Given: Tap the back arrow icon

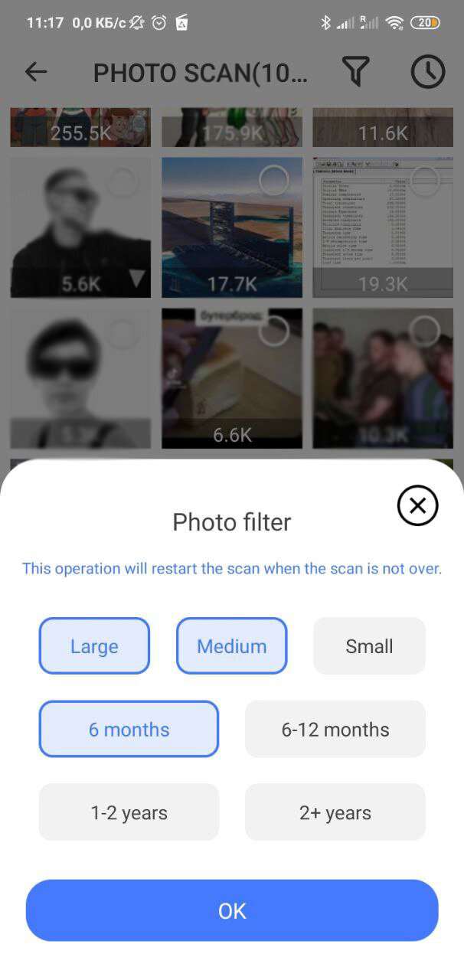Looking at the screenshot, I should (36, 72).
